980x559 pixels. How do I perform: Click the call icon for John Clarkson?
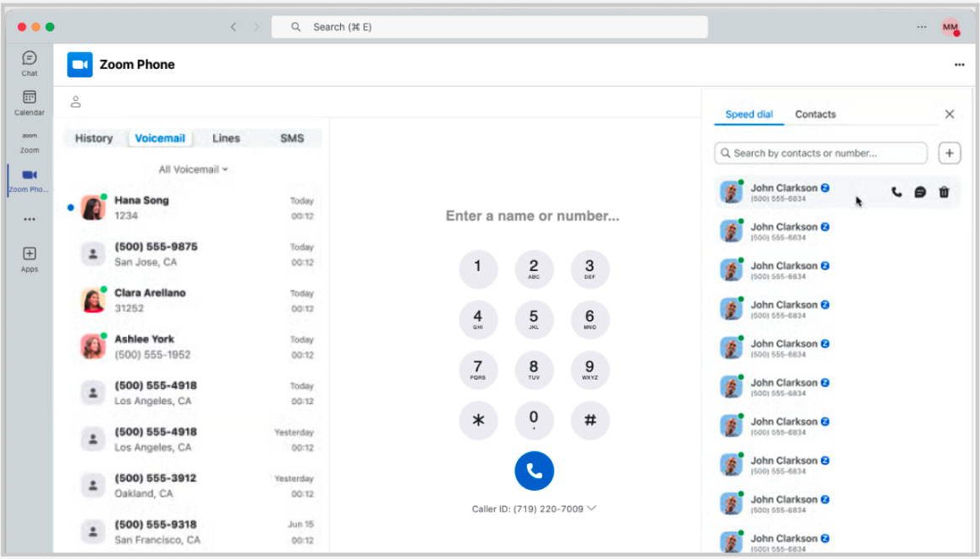(897, 192)
